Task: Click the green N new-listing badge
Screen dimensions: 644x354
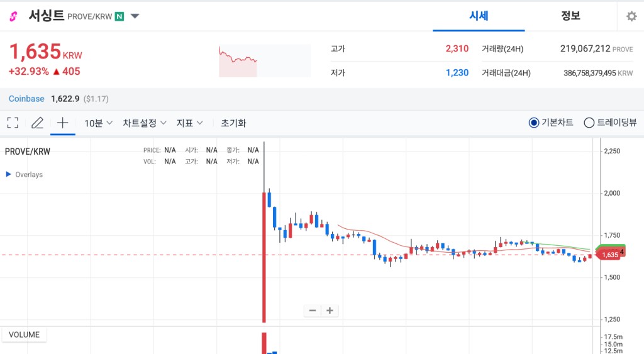Action: point(119,16)
